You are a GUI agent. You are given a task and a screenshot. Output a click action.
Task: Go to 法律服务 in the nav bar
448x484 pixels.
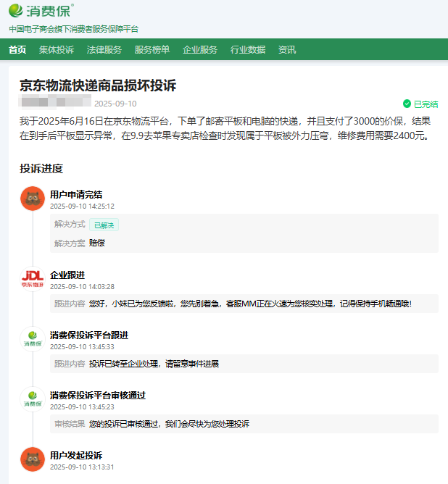[x=104, y=49]
